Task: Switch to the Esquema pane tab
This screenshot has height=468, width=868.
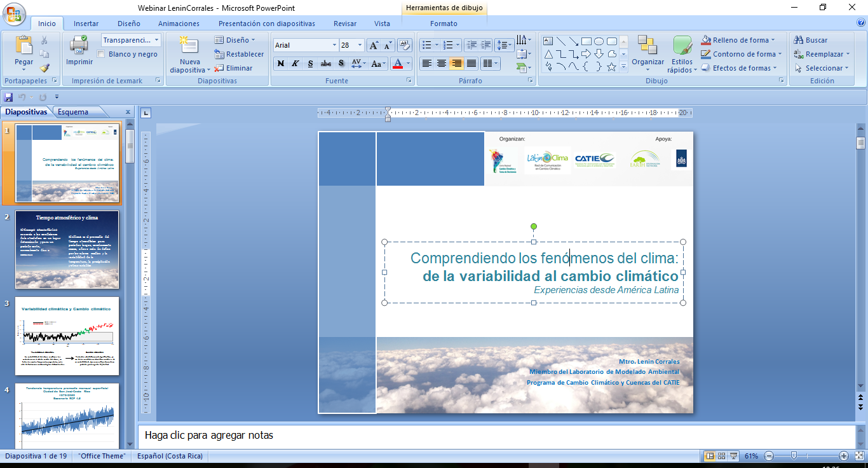Action: point(73,112)
